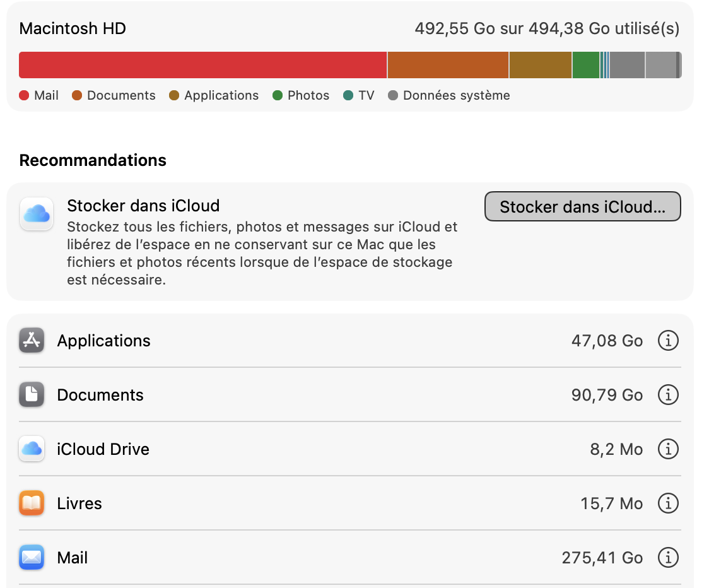Click the green Photos bar segment
Viewport: 709px width, 588px height.
[x=585, y=65]
